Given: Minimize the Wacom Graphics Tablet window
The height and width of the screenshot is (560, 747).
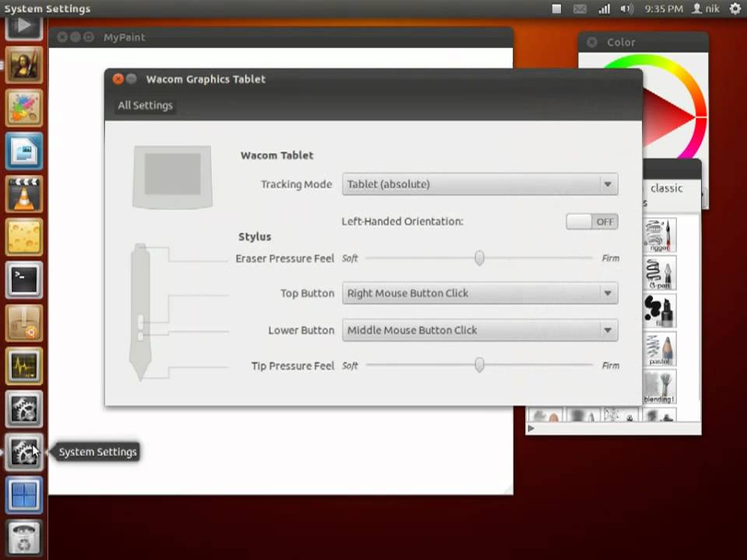Looking at the screenshot, I should [x=131, y=79].
